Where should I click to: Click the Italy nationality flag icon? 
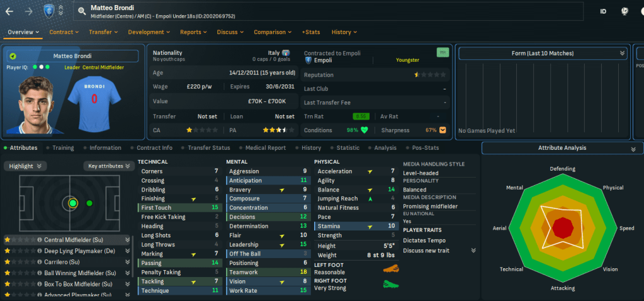286,54
